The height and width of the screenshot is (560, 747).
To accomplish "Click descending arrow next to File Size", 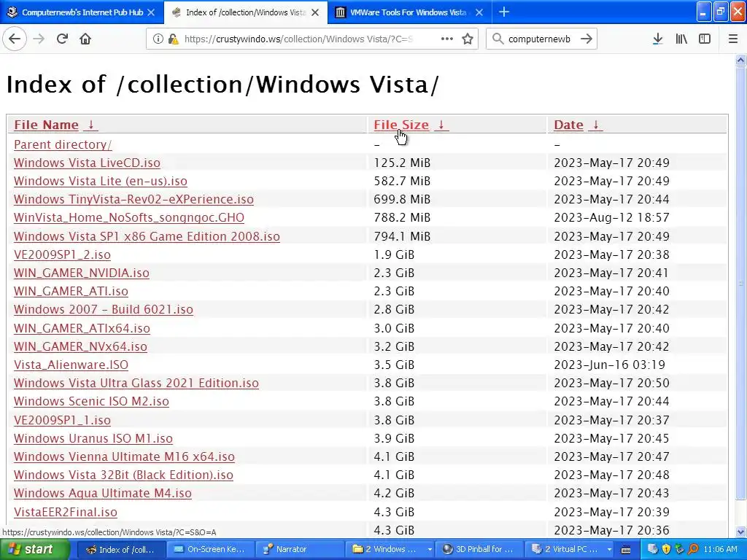I will 441,125.
